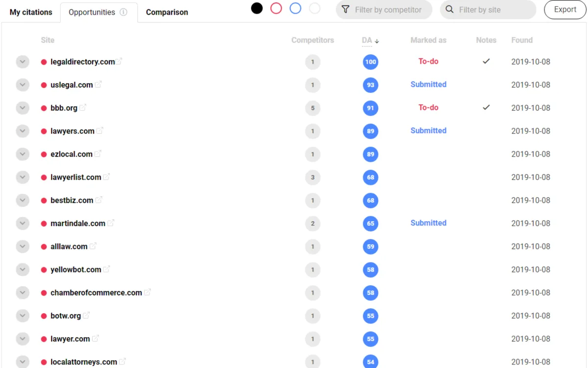Select the solid black circle filter
Image resolution: width=588 pixels, height=368 pixels.
(x=257, y=8)
